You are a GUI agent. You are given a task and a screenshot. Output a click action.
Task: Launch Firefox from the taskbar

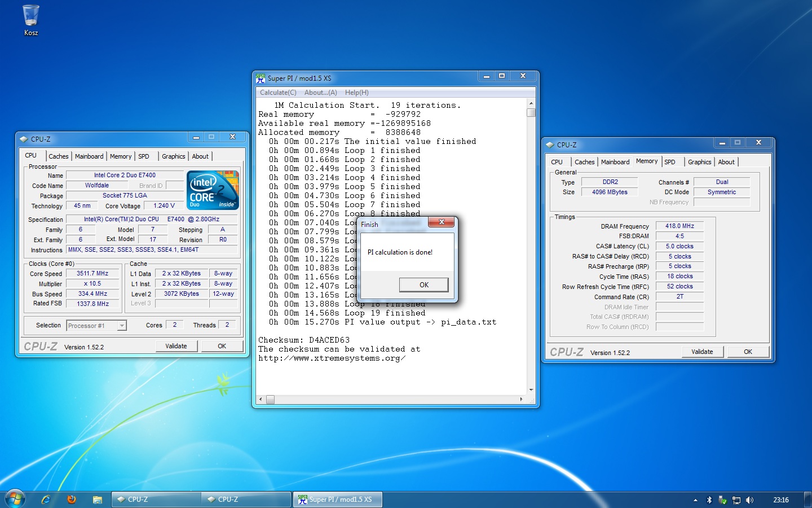click(72, 500)
